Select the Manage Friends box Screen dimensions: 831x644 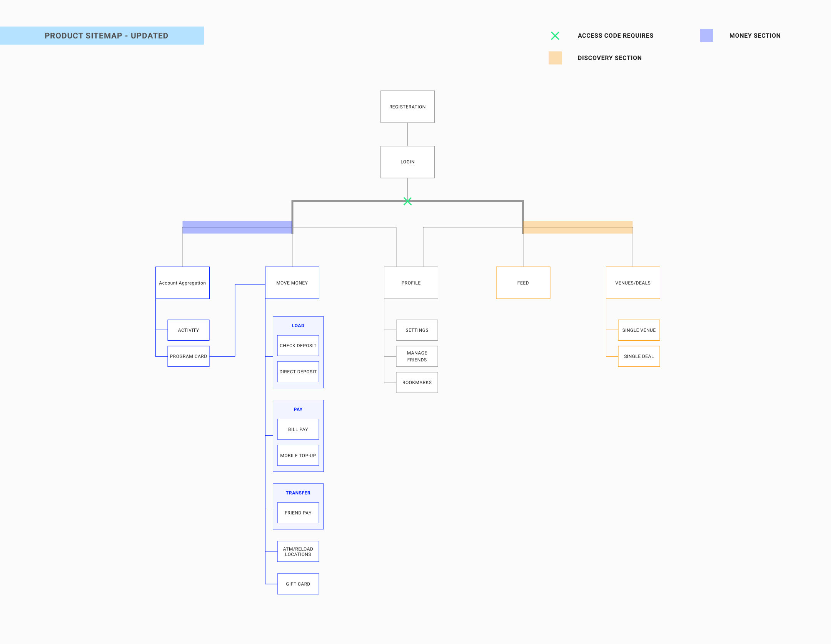417,356
